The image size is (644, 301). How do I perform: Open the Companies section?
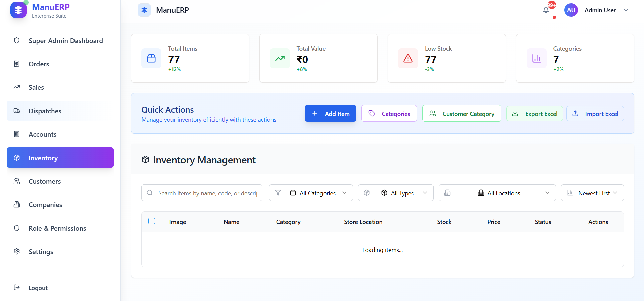[x=60, y=204]
